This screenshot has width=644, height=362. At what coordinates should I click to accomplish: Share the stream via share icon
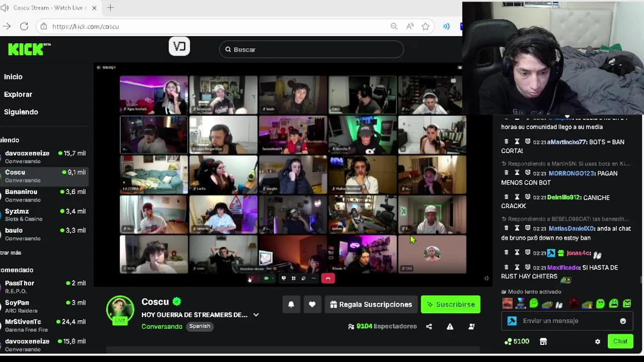pyautogui.click(x=429, y=326)
